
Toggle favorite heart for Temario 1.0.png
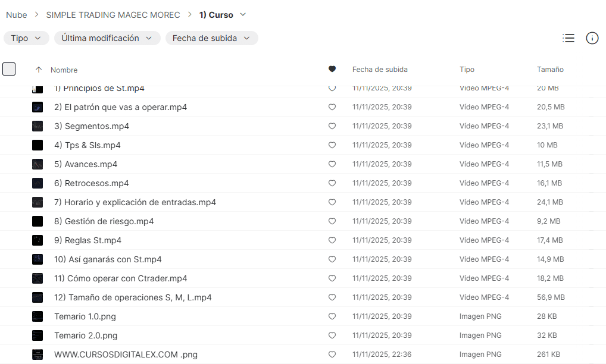click(332, 316)
